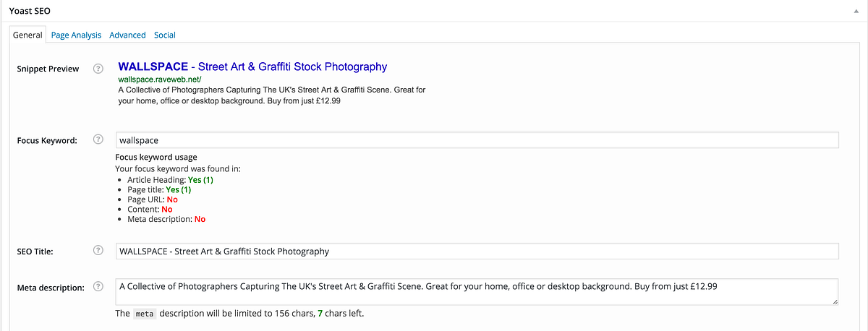Click inside the SEO Title field
The image size is (868, 331).
click(477, 252)
